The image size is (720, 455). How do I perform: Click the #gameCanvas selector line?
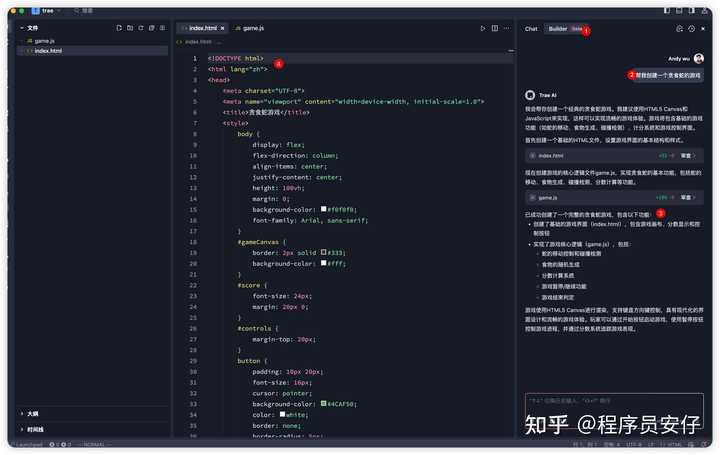[261, 242]
